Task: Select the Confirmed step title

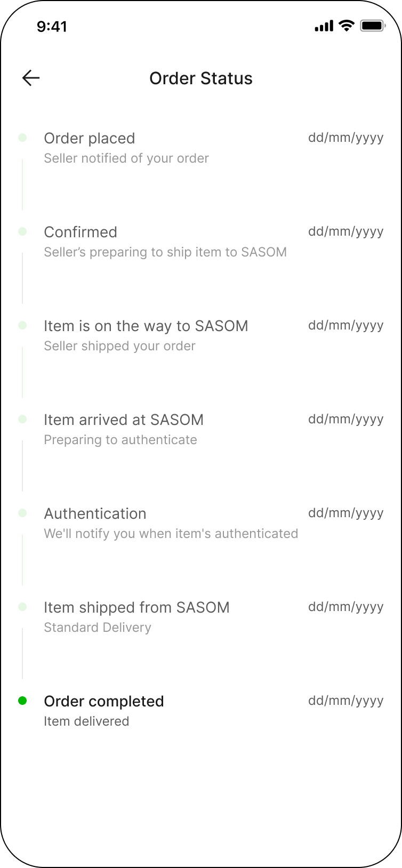Action: click(81, 232)
